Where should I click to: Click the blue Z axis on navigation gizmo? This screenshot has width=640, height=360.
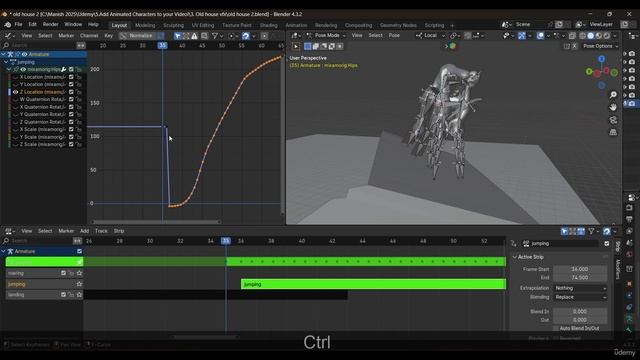602,59
